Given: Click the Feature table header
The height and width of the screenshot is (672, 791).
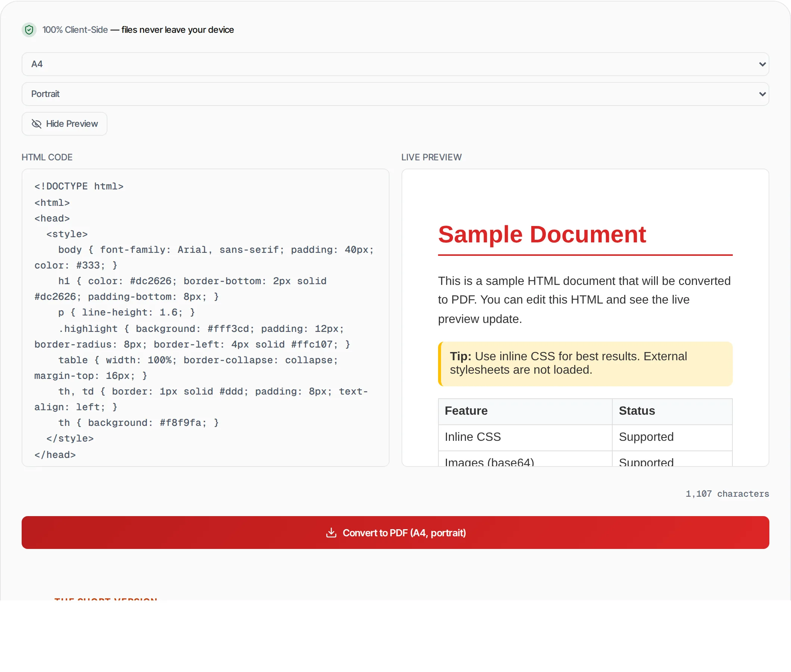Looking at the screenshot, I should click(525, 411).
